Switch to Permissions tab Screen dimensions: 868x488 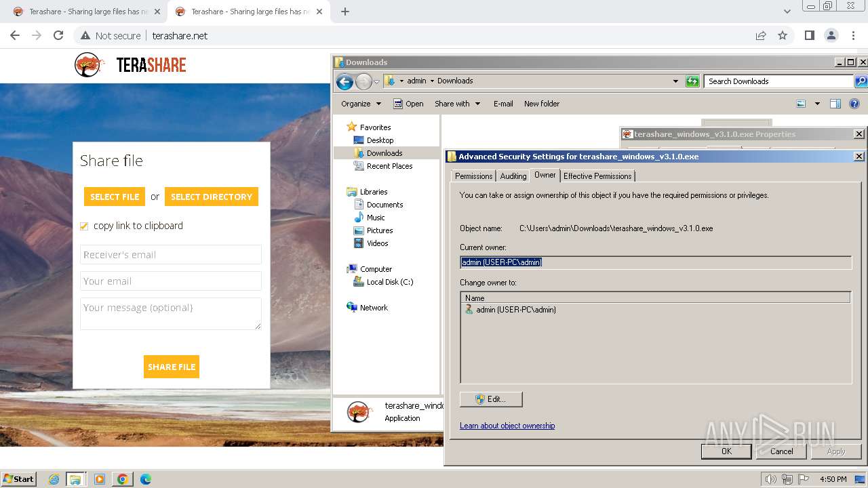click(473, 176)
